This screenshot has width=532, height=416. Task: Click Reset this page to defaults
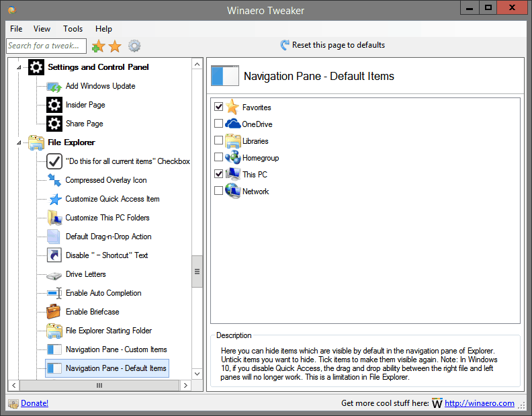click(339, 45)
